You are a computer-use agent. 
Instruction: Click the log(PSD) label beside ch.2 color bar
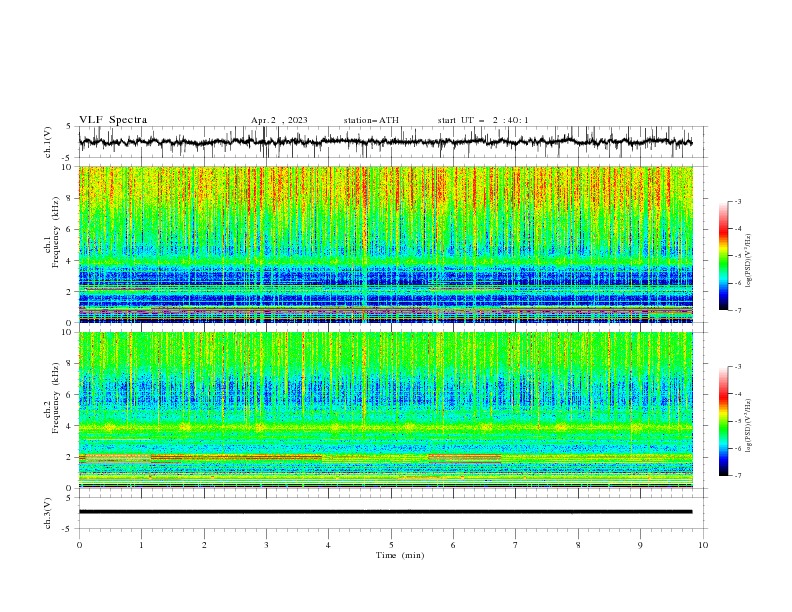click(x=748, y=425)
